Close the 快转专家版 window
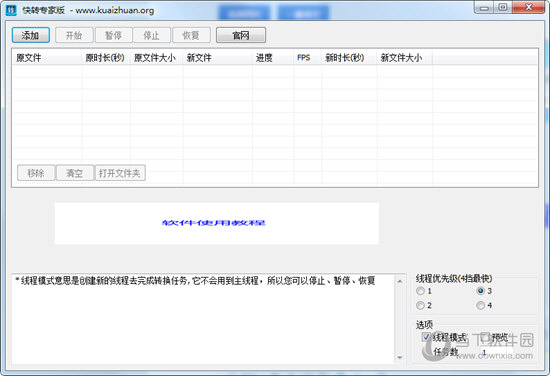 (528, 8)
